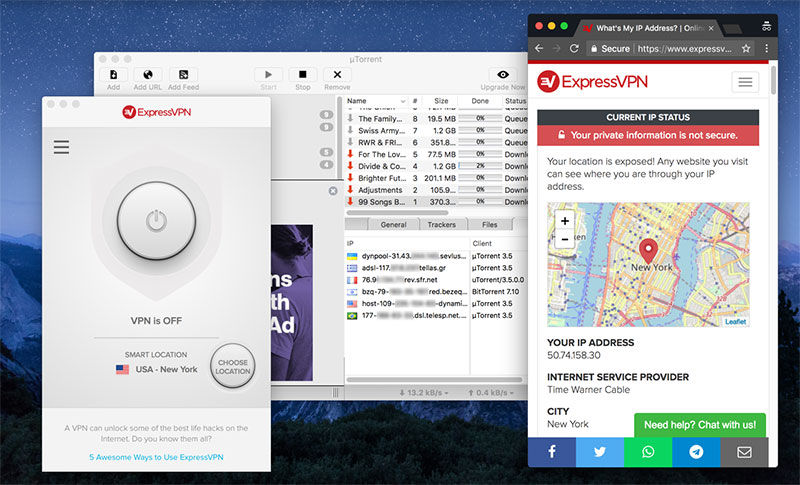The height and width of the screenshot is (485, 800).
Task: Reload the ExpressVPN page
Action: click(x=574, y=48)
